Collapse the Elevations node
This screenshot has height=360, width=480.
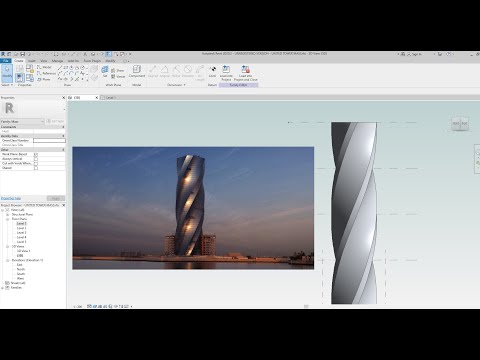7,260
